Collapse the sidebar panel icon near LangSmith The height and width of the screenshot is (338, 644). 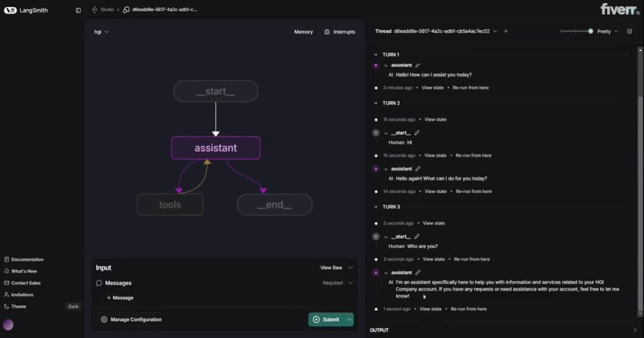pos(78,10)
